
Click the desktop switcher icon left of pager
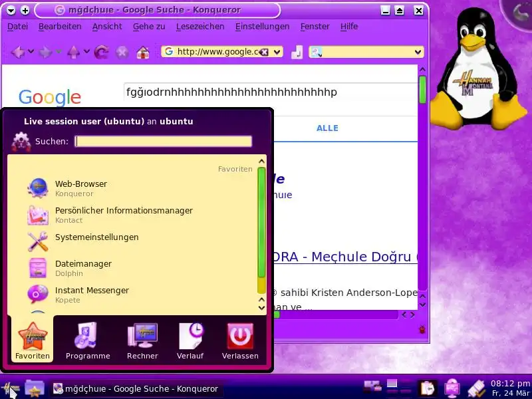372,386
